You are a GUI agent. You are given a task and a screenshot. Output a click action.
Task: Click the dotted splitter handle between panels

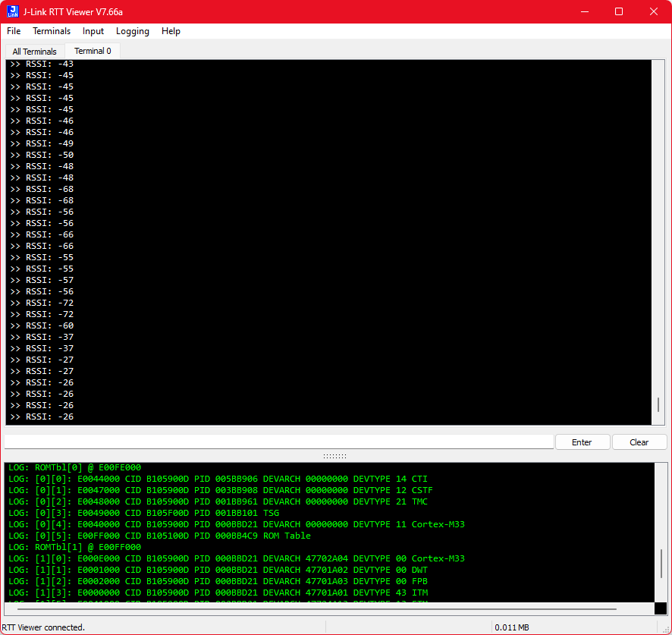(334, 456)
